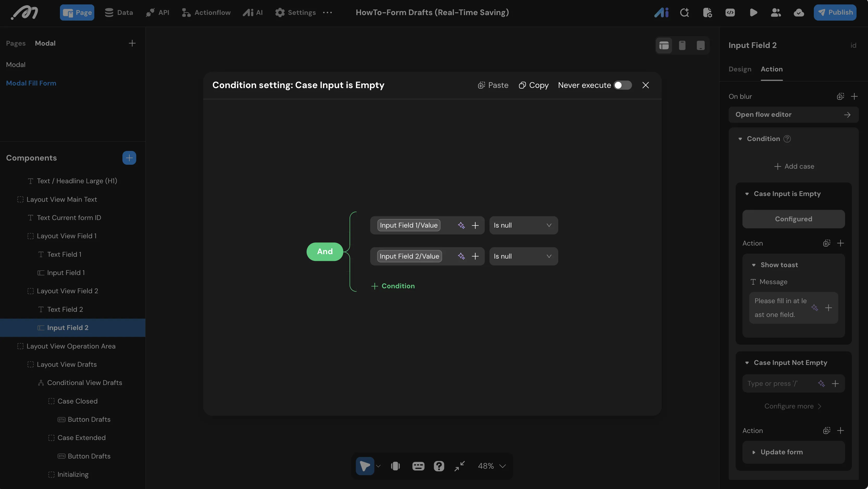Open the AI assistant icon in top bar
The width and height of the screenshot is (868, 489).
pyautogui.click(x=661, y=13)
